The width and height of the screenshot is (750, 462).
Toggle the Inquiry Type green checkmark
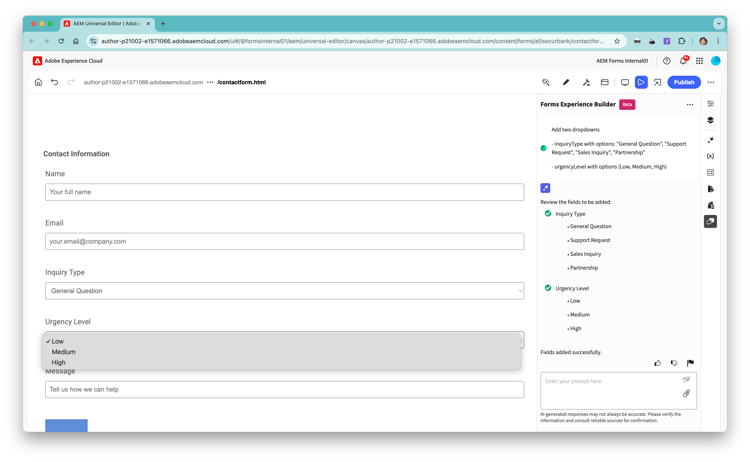click(x=548, y=213)
